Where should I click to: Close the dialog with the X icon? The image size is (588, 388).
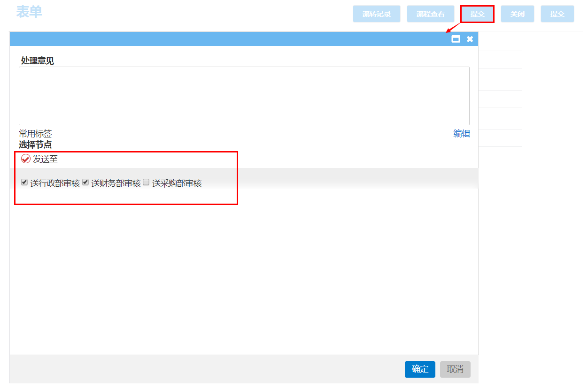pos(470,39)
